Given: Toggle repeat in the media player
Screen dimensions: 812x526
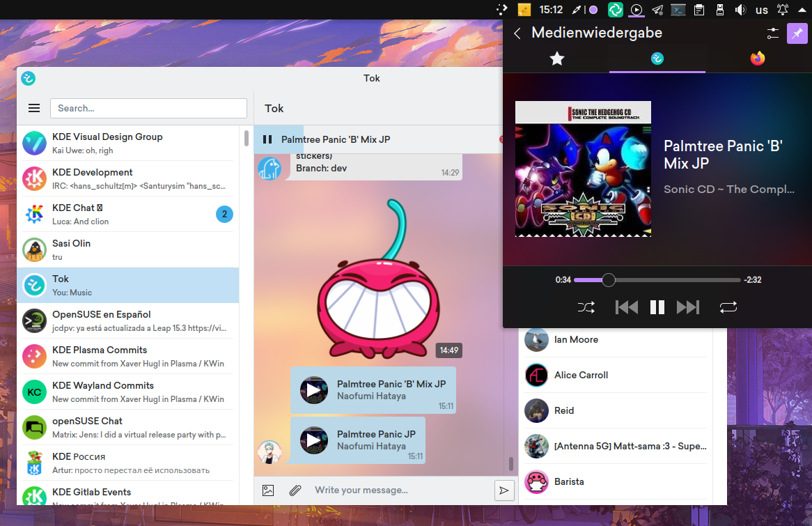Looking at the screenshot, I should click(x=728, y=307).
